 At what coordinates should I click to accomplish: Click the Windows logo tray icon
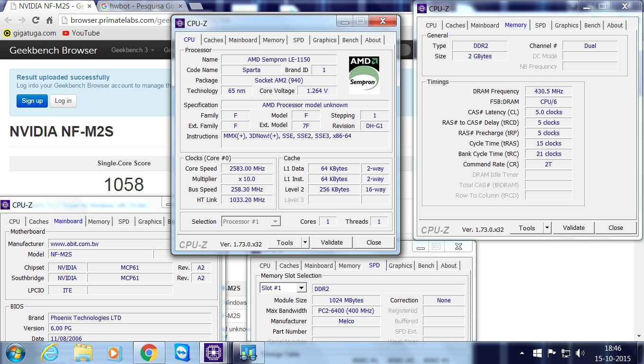coord(537,353)
